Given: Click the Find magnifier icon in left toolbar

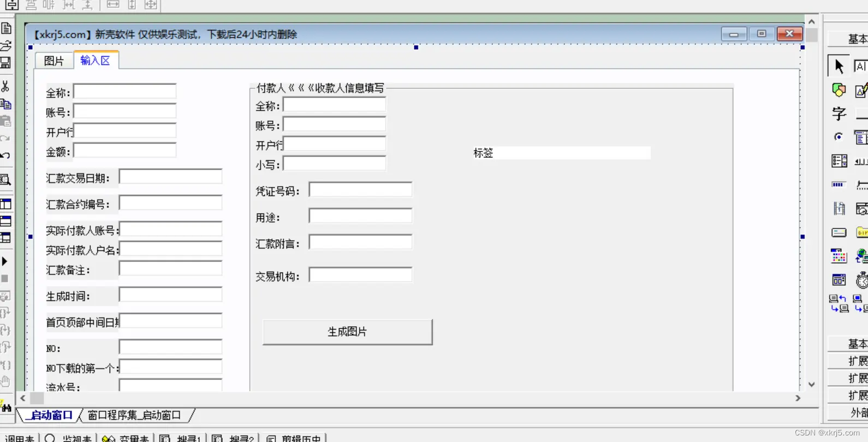Looking at the screenshot, I should coord(5,180).
